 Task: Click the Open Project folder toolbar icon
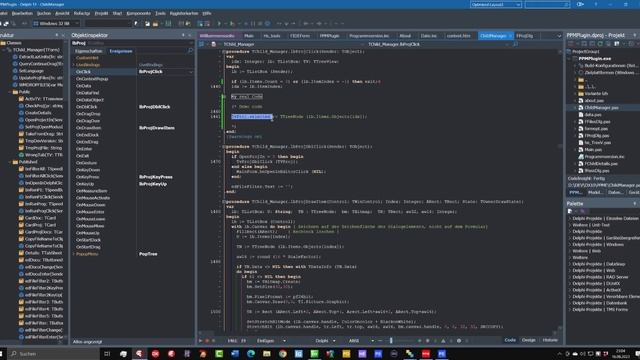click(155, 24)
